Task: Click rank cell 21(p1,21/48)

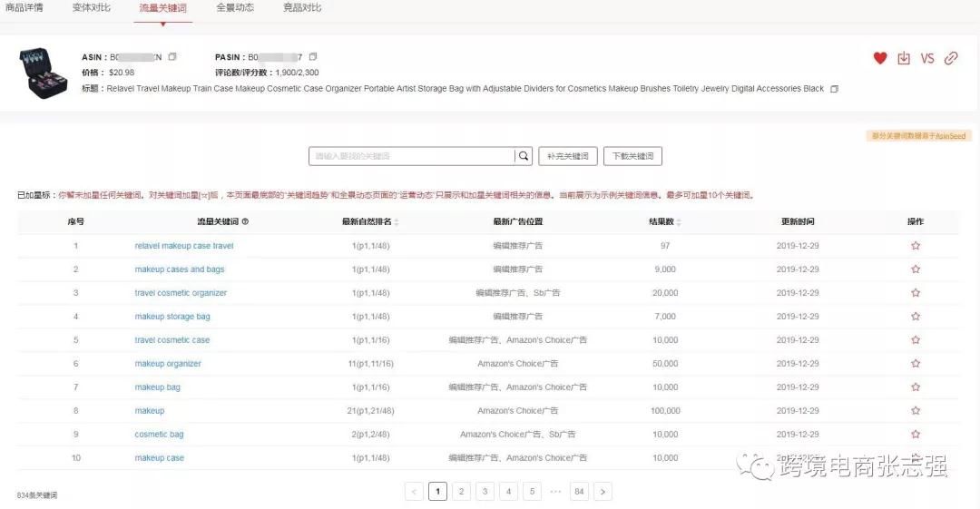Action: 370,411
